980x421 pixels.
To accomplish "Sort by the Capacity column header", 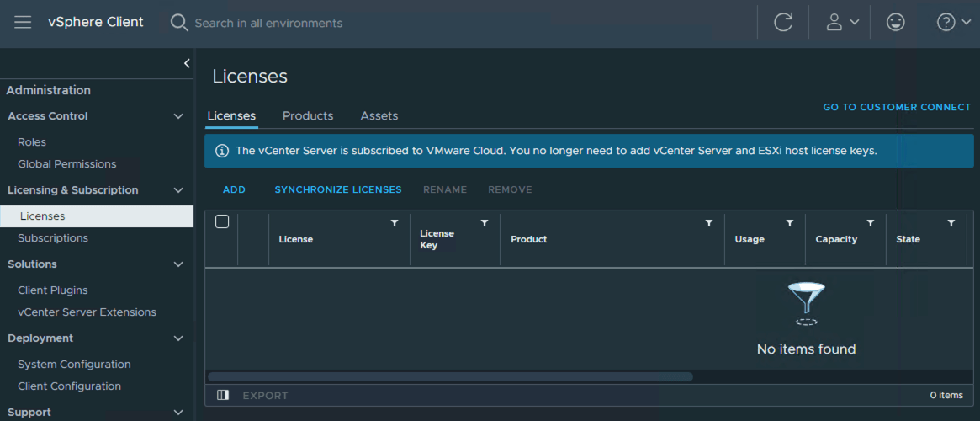I will (836, 240).
